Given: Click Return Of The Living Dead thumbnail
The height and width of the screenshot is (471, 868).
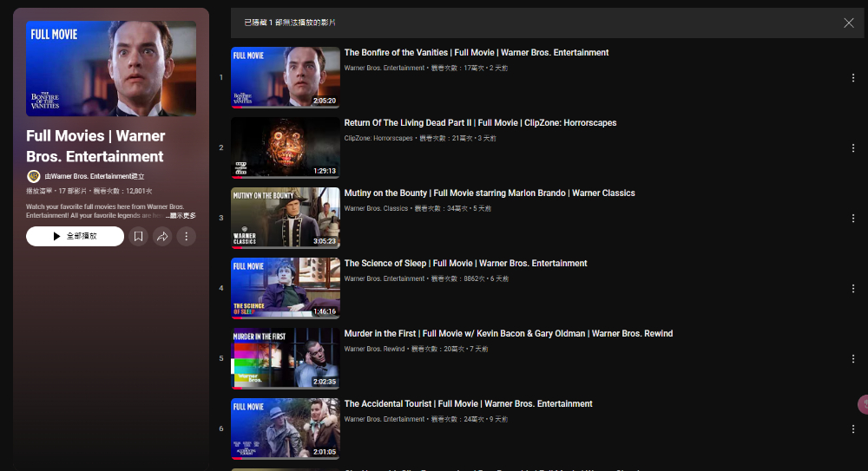Looking at the screenshot, I should pyautogui.click(x=285, y=147).
